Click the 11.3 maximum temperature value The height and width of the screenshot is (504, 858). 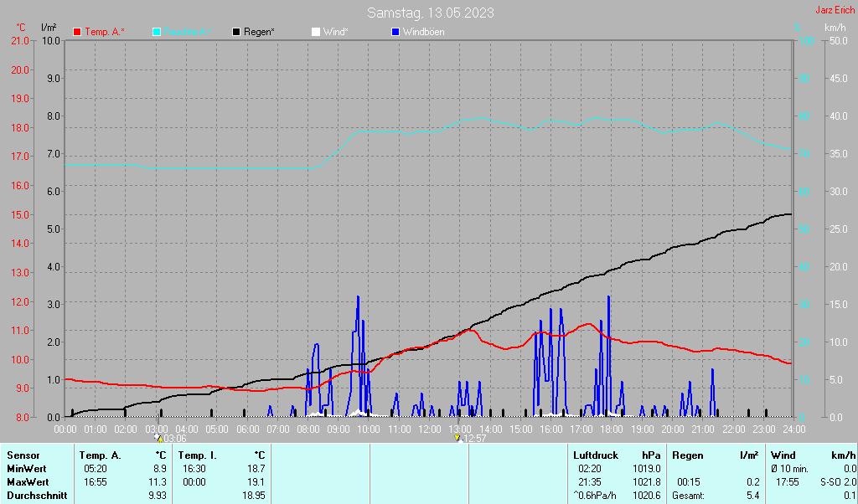point(158,483)
